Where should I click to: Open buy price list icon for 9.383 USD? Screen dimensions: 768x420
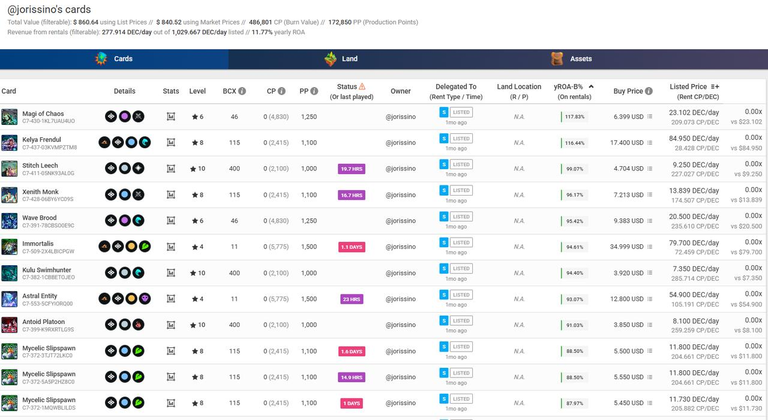tap(649, 221)
